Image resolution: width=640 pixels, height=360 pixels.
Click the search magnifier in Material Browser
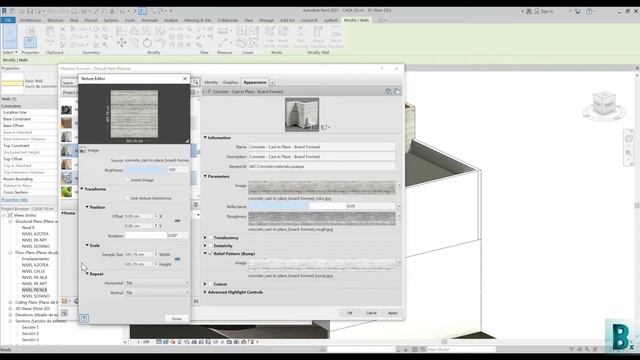[x=196, y=82]
